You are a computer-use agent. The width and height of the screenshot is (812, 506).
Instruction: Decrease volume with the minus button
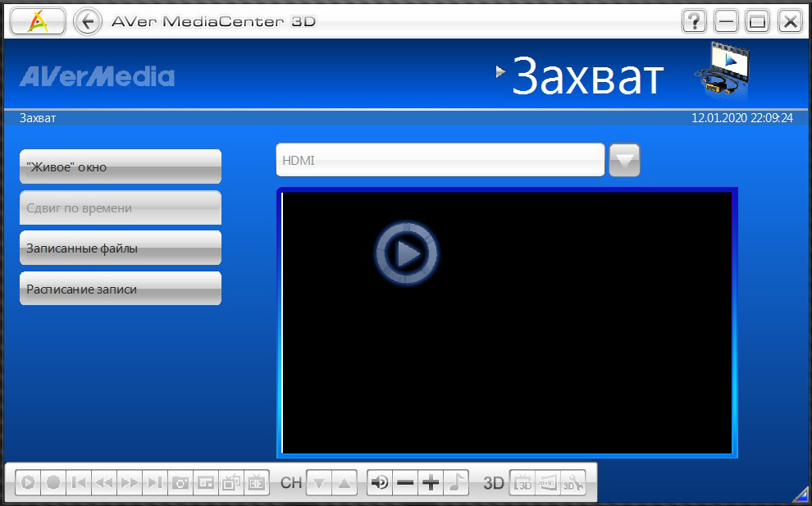click(x=405, y=483)
